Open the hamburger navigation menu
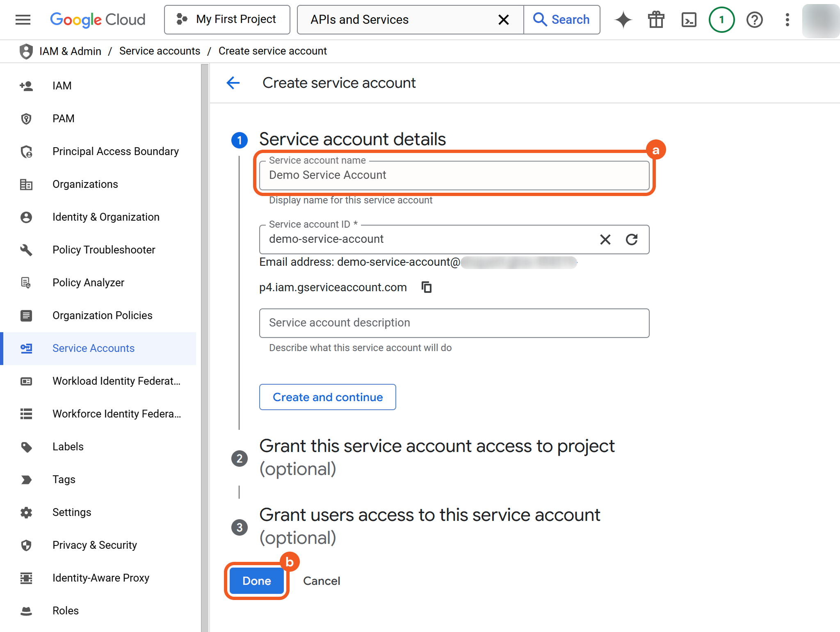840x632 pixels. (x=23, y=19)
